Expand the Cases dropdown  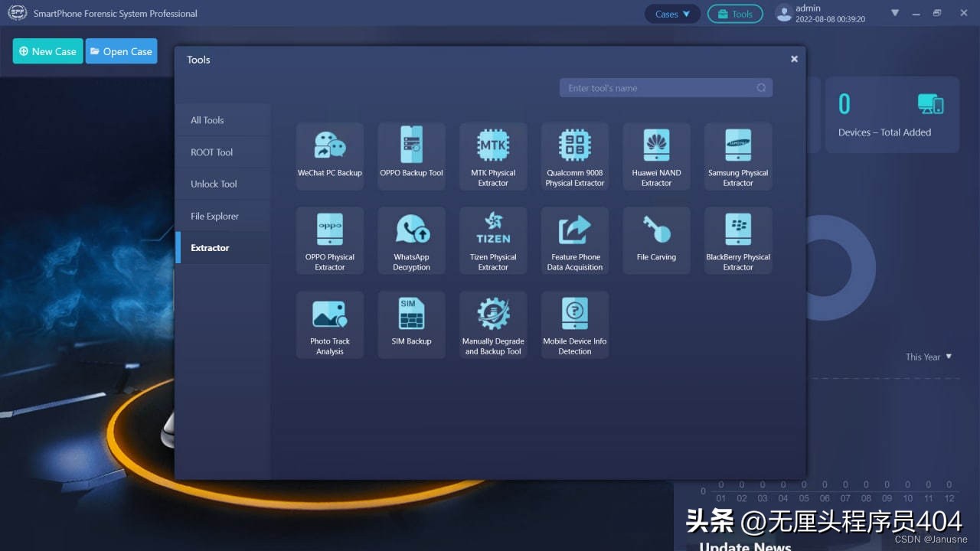point(672,14)
